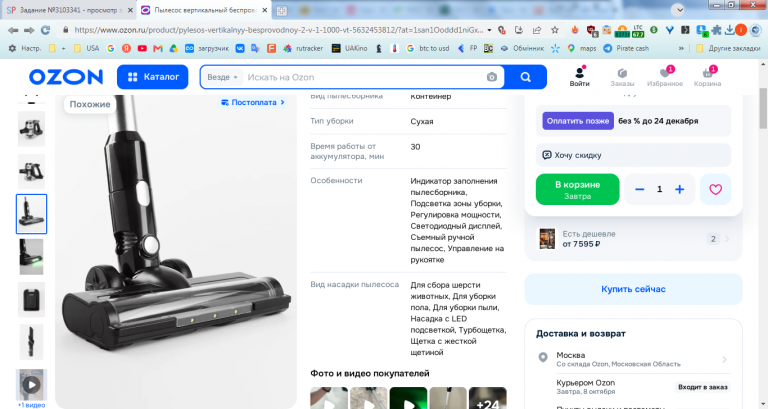Close the Задание №3103341 tab
Viewport: 768px width, 409px height.
tap(130, 10)
